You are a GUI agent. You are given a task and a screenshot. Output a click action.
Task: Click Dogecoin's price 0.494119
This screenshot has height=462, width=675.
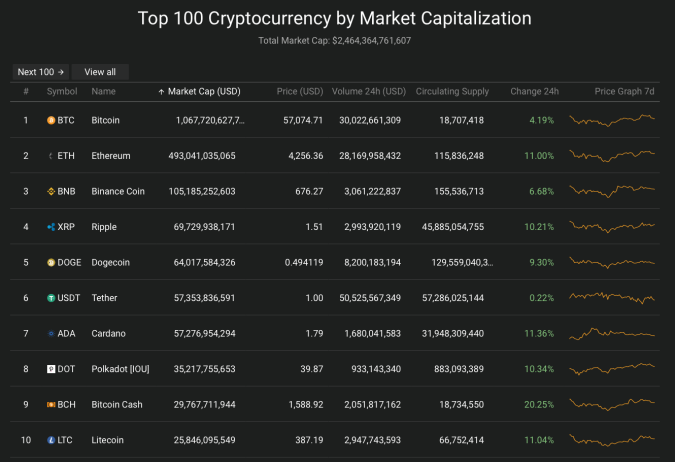pyautogui.click(x=304, y=262)
